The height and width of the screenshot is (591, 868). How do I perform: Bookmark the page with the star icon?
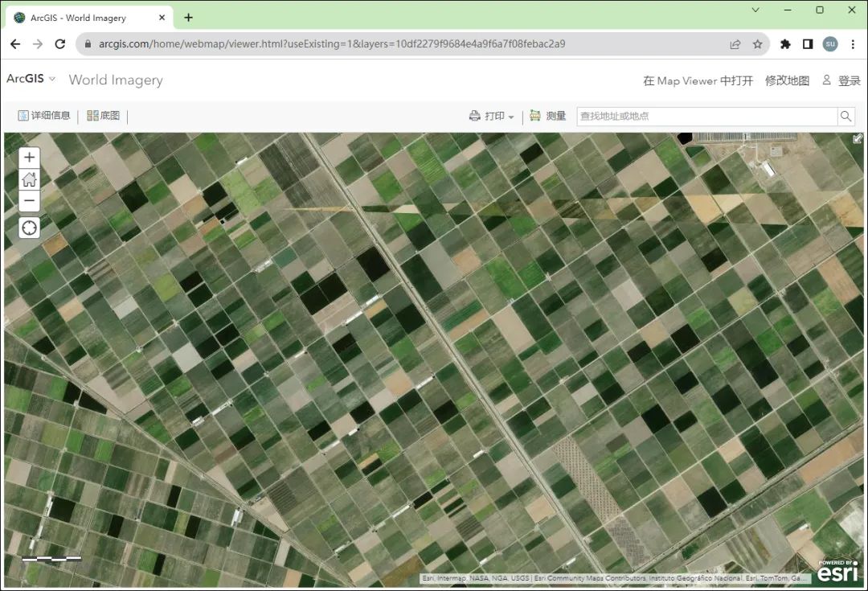click(x=758, y=44)
